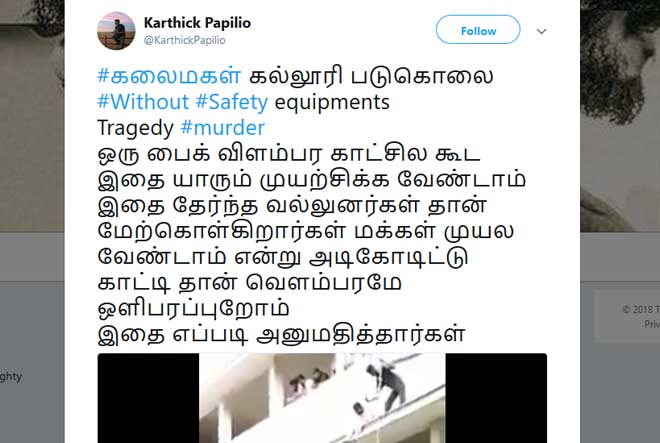Click the கல்லூரி படுகொலை text in first line
The height and width of the screenshot is (443, 660).
(371, 77)
